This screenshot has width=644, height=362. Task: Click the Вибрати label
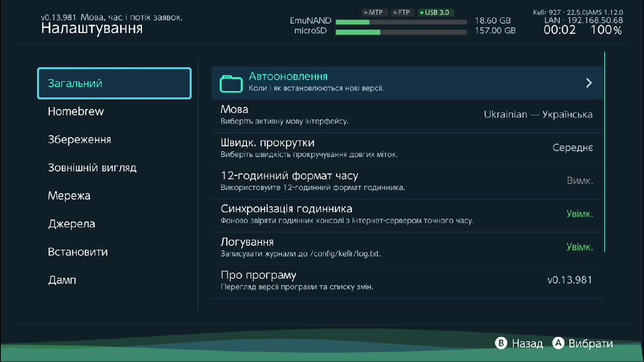tap(591, 344)
